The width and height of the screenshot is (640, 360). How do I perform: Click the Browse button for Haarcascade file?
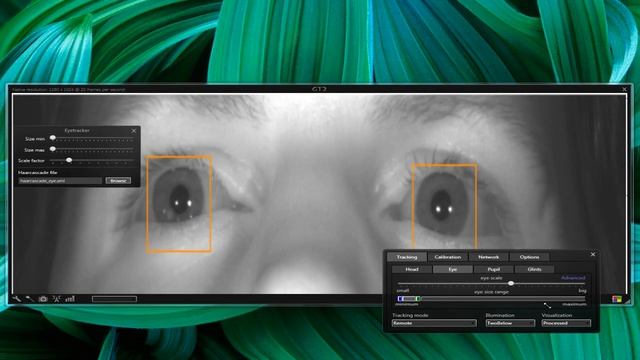(x=118, y=180)
